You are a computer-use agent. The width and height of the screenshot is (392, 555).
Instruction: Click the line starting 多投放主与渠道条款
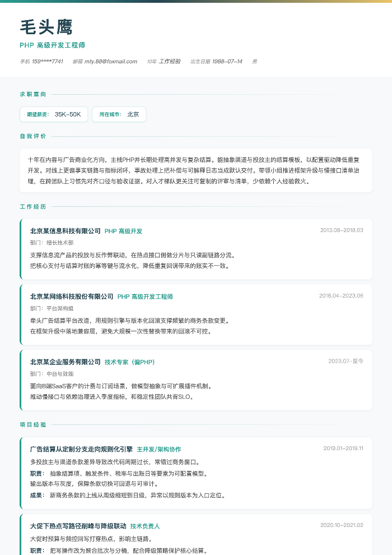pyautogui.click(x=116, y=462)
